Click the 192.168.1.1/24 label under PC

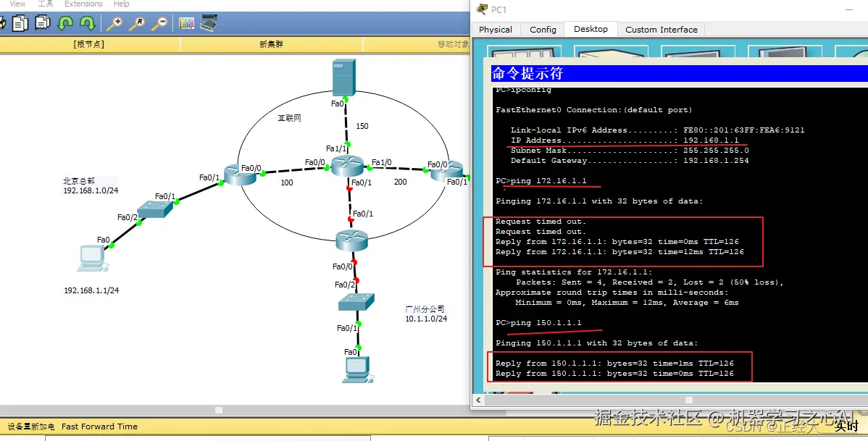click(91, 290)
